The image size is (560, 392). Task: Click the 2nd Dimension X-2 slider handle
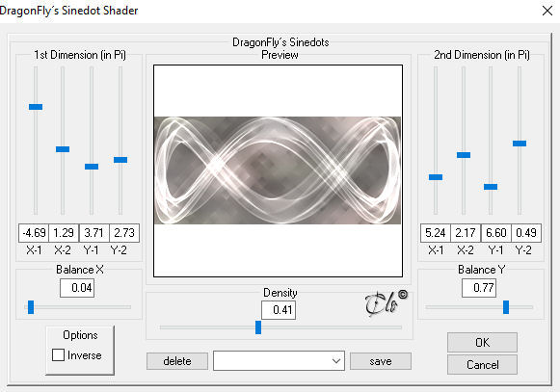[x=464, y=155]
